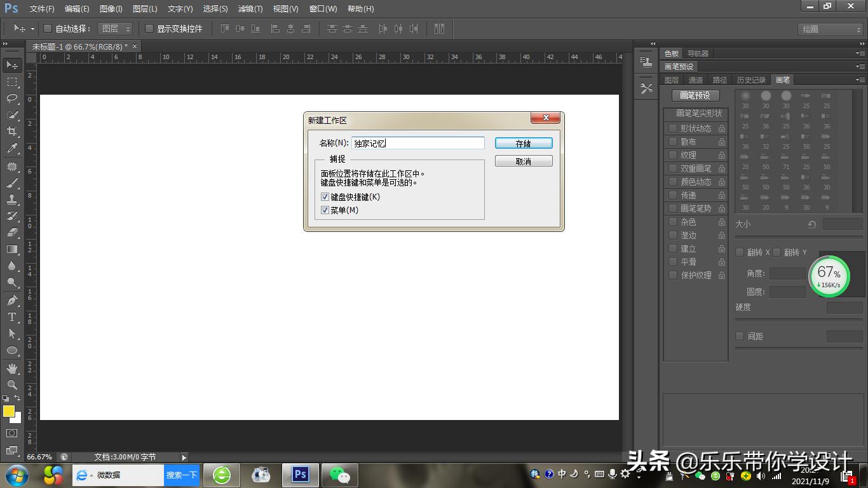Select the Crop tool
This screenshot has height=488, width=868.
coord(12,132)
